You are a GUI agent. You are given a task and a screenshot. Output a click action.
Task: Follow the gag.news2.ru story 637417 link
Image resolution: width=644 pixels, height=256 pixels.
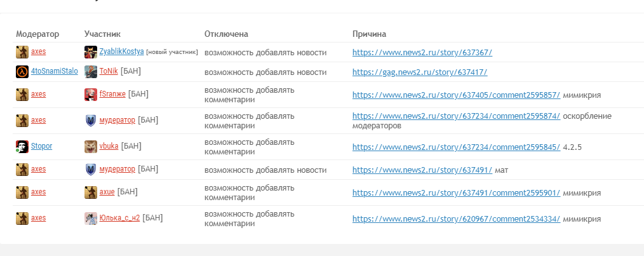point(419,72)
